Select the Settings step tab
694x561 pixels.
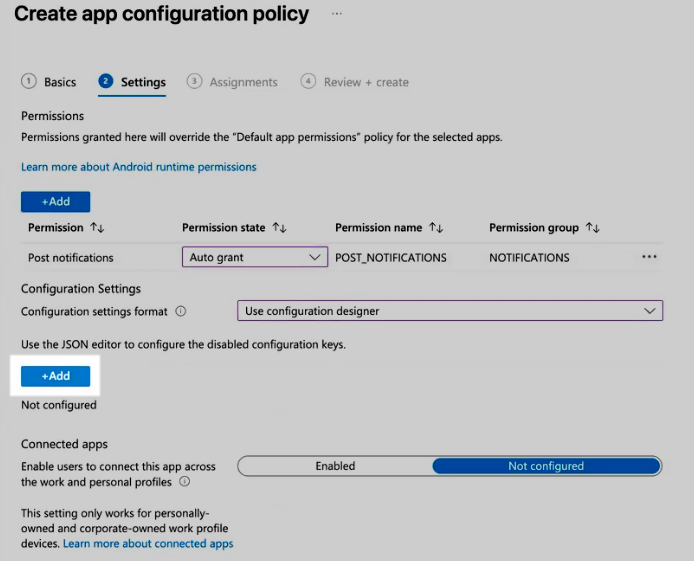[x=132, y=82]
